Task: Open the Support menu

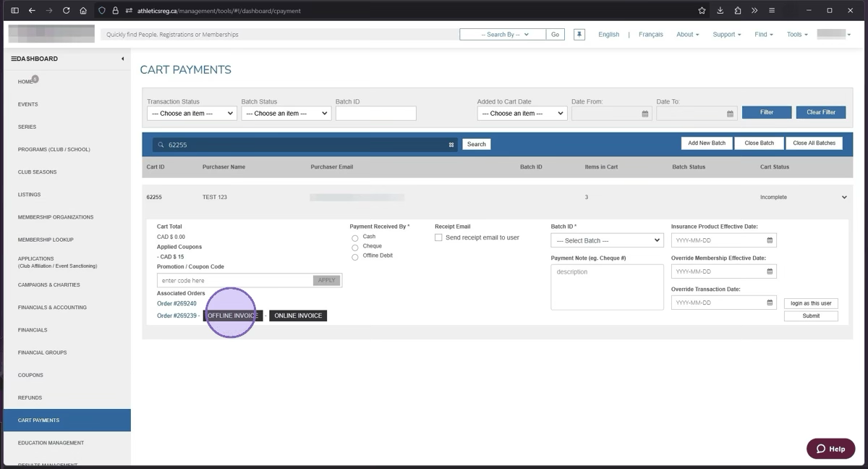Action: click(x=726, y=35)
